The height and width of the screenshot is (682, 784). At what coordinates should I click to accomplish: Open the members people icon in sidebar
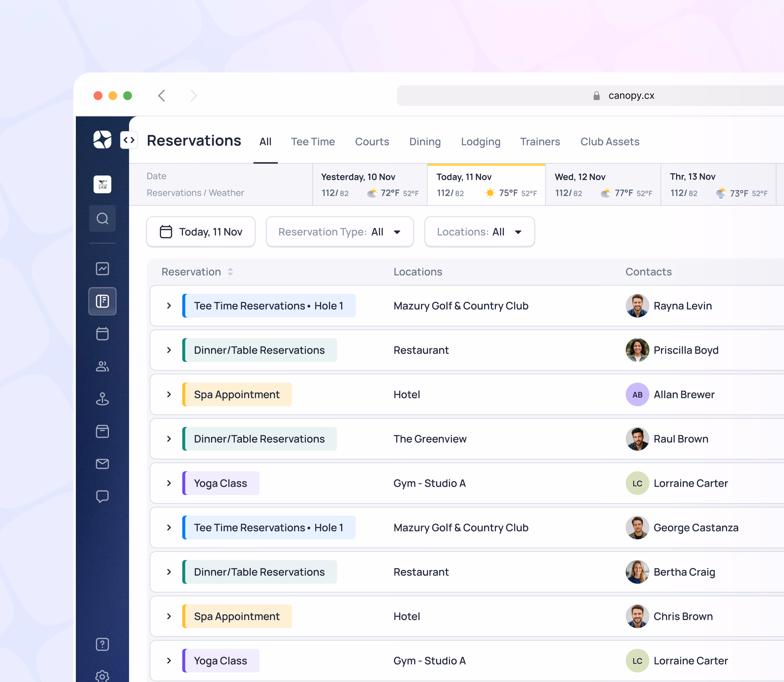click(102, 366)
